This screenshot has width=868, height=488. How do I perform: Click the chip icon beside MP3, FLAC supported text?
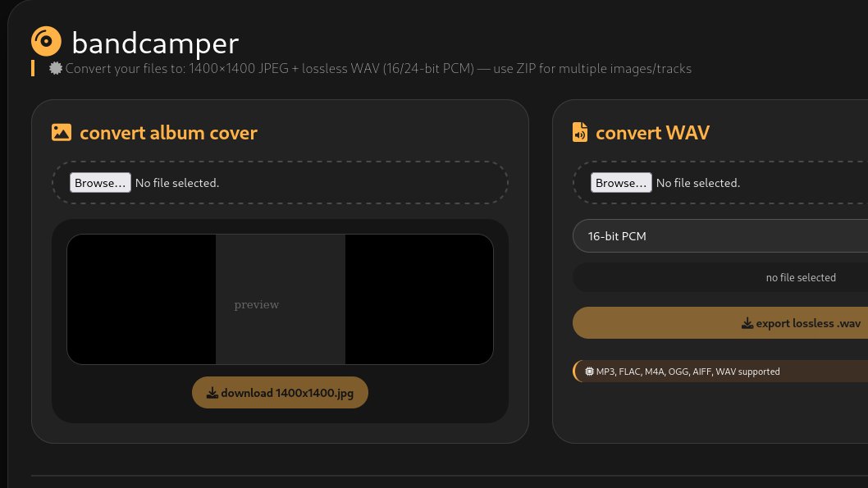click(590, 372)
